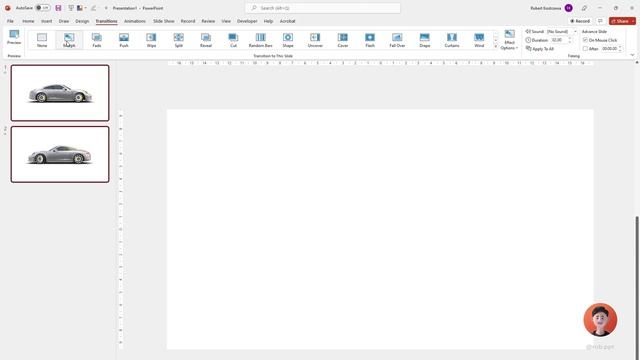Expand the transitions gallery More arrow
The height and width of the screenshot is (360, 640).
click(x=496, y=47)
